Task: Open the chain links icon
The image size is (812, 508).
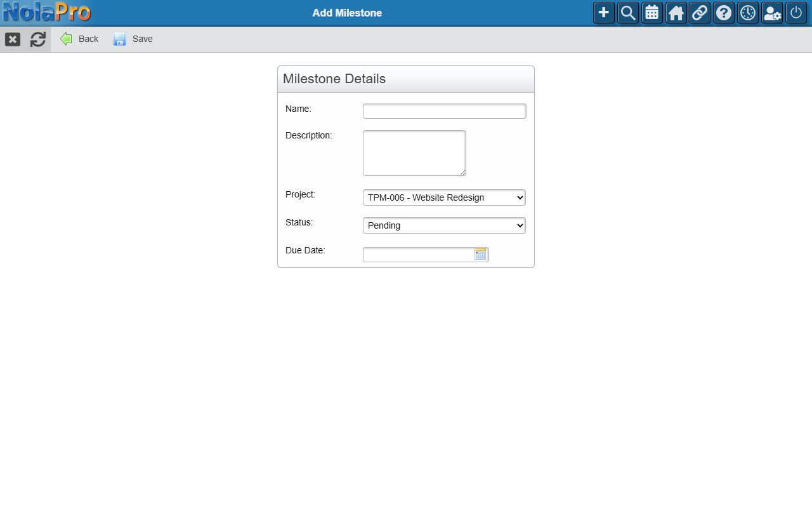Action: click(x=700, y=13)
